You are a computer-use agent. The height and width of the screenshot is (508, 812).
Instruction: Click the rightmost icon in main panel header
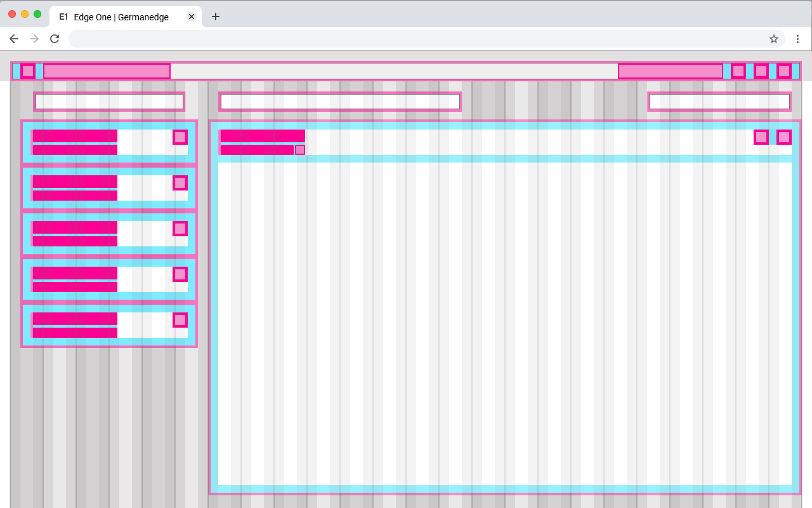pyautogui.click(x=784, y=137)
